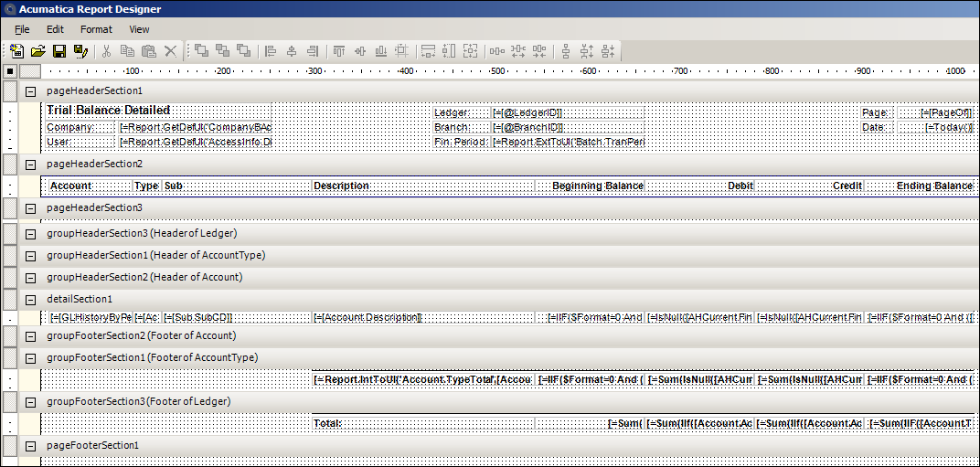Click the report select-all square at ruler corner
Viewport: 980px width, 467px height.
[x=10, y=71]
